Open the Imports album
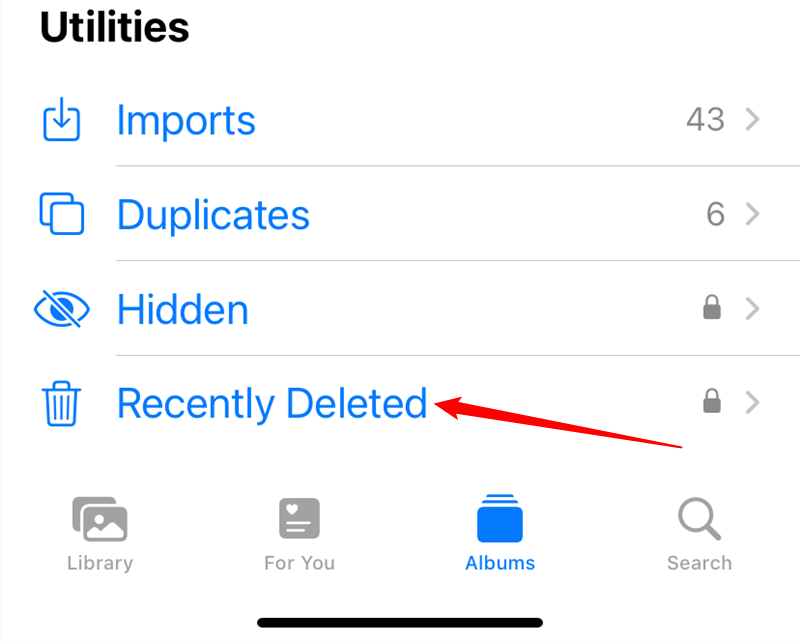Screen dimensions: 800x643 [186, 121]
